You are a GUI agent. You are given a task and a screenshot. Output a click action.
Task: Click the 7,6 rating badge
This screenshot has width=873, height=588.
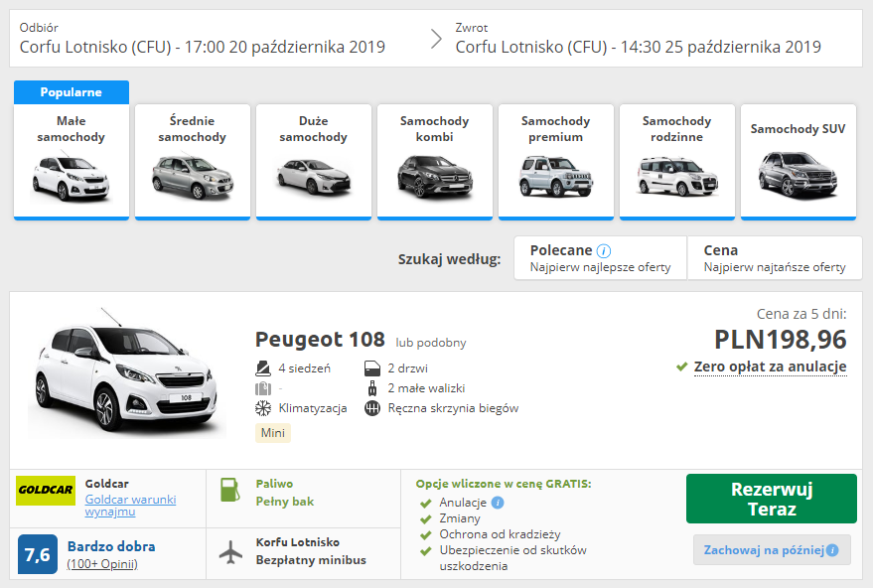tap(38, 554)
